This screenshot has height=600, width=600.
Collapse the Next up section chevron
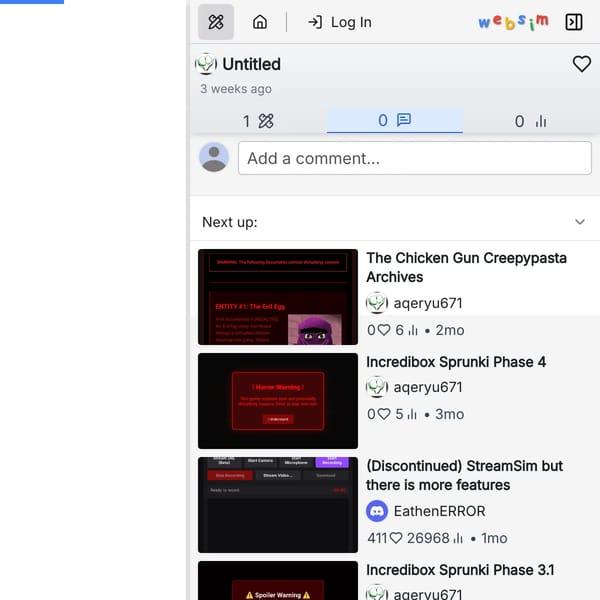pos(580,222)
